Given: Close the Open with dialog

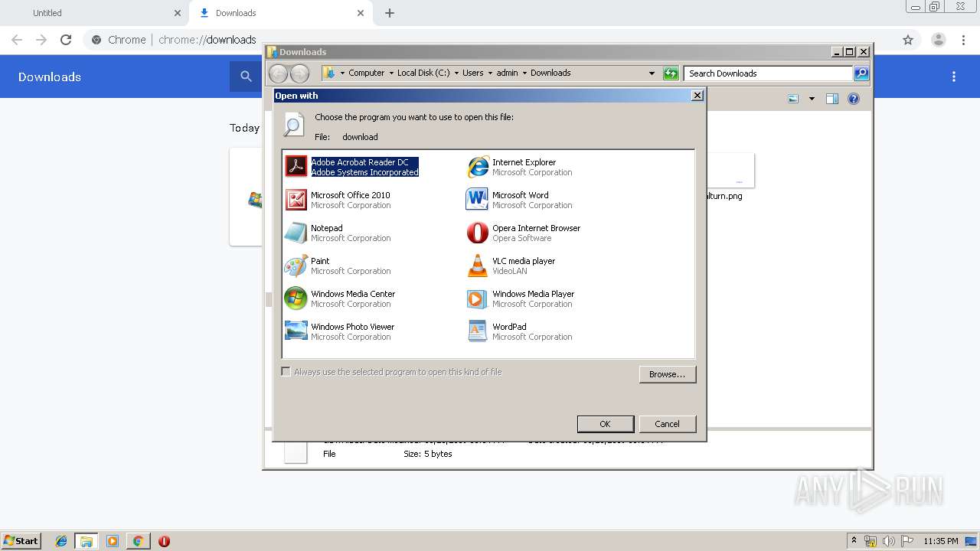Looking at the screenshot, I should (x=697, y=96).
